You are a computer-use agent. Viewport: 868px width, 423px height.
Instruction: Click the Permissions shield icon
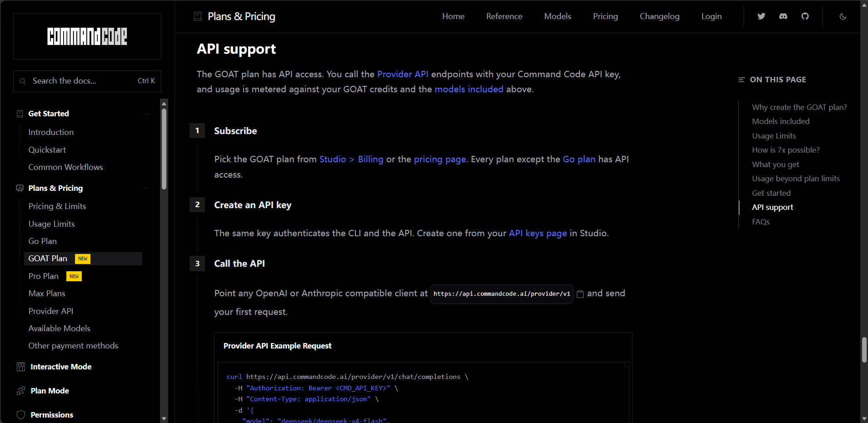tap(21, 415)
